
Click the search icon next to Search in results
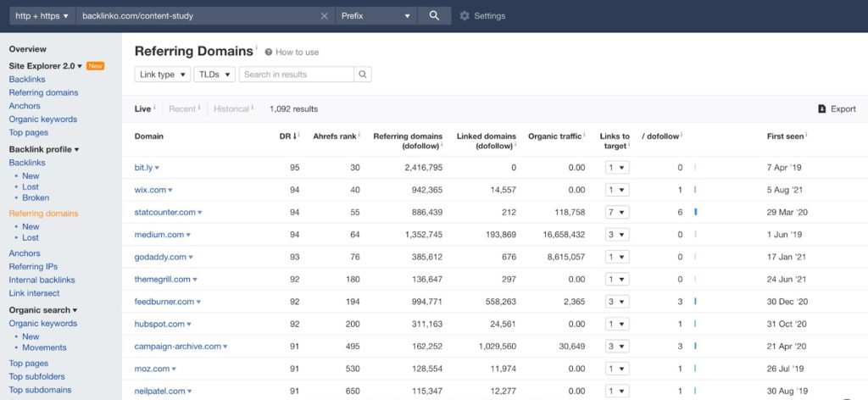363,74
